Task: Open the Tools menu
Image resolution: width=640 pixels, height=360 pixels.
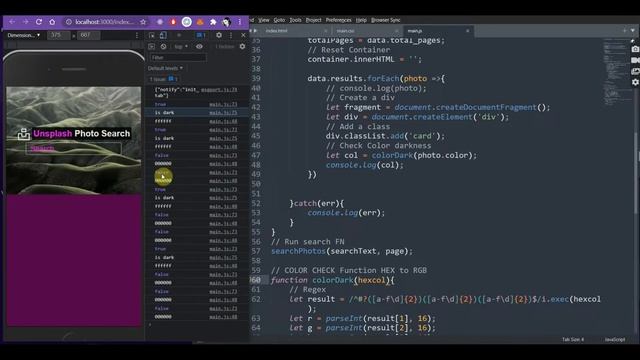Action: point(295,20)
